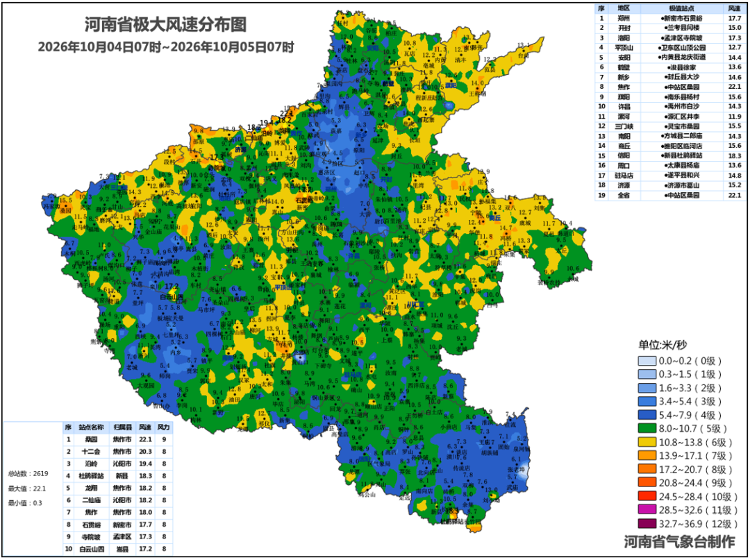Select 十二会 station in top-10 table
This screenshot has width=750, height=560.
91,452
